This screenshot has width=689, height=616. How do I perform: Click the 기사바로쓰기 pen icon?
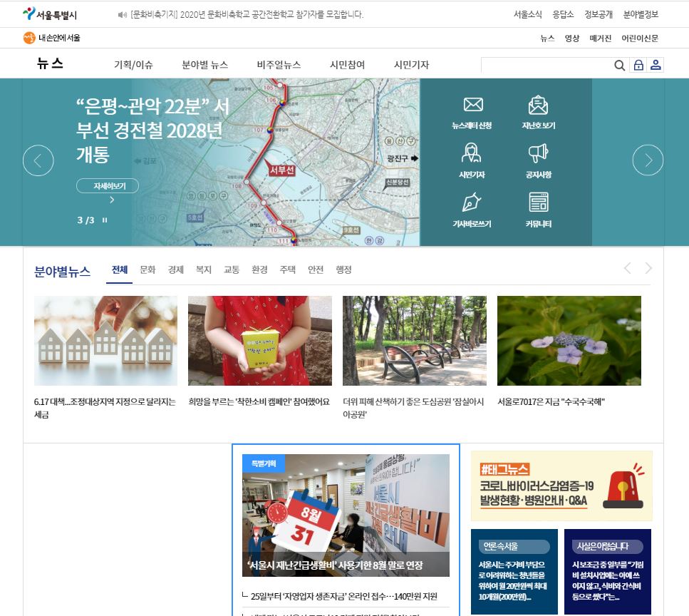point(472,202)
